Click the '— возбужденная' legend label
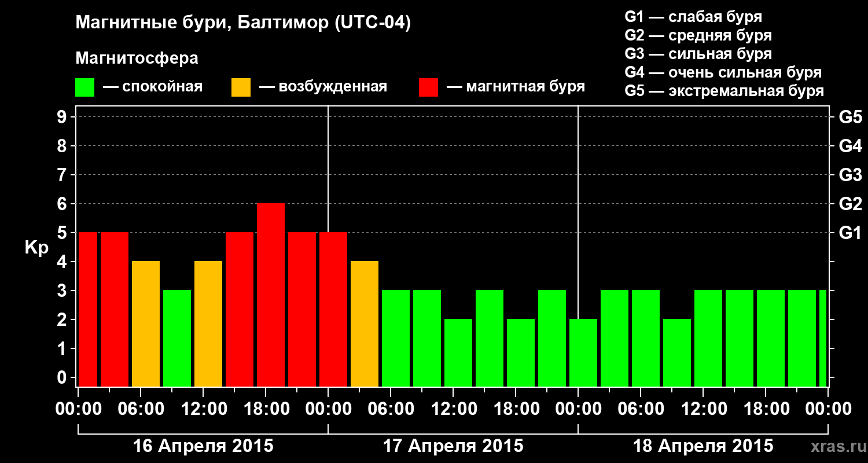This screenshot has width=868, height=463. tap(323, 87)
